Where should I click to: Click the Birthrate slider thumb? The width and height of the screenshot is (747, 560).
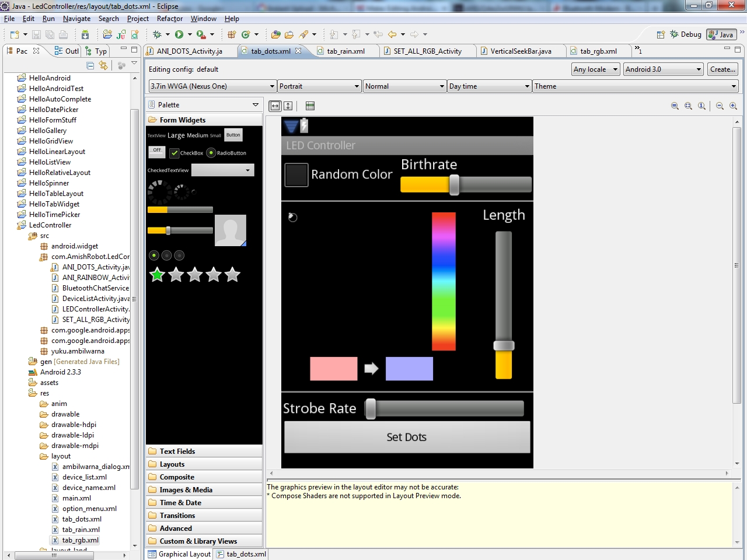pos(454,185)
